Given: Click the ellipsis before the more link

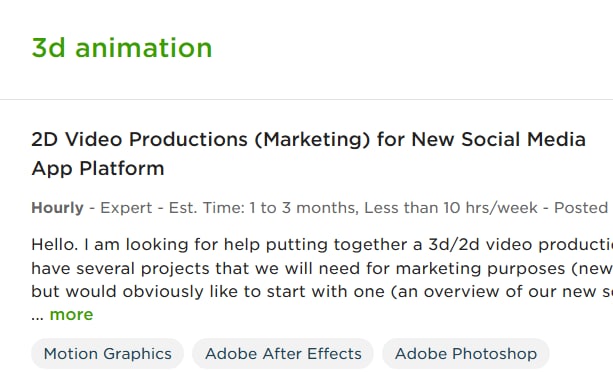Looking at the screenshot, I should click(38, 317).
